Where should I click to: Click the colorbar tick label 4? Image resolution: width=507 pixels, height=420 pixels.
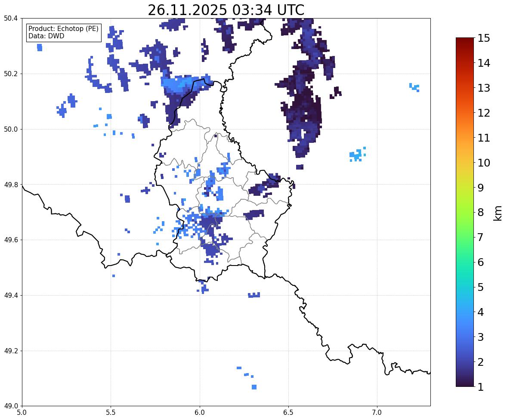click(x=481, y=312)
